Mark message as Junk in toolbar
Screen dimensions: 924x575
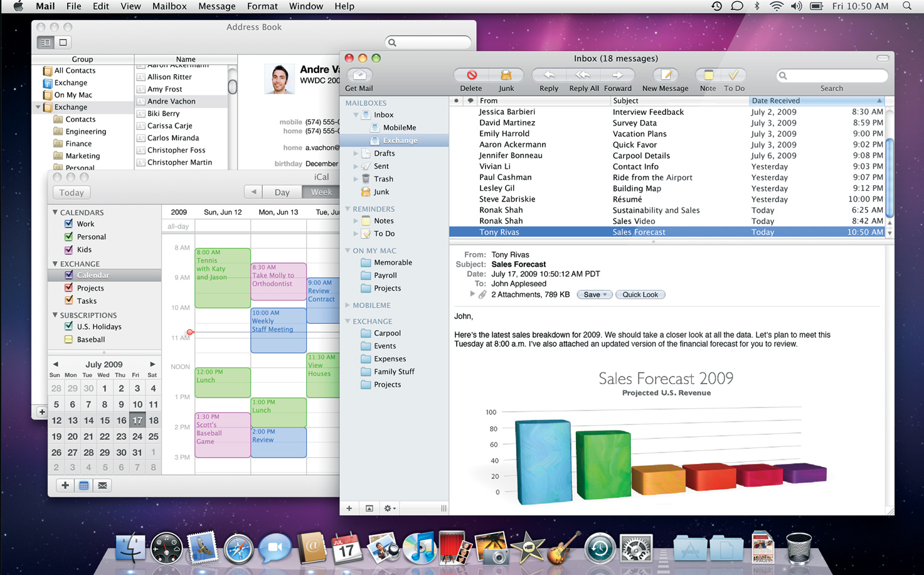point(506,75)
